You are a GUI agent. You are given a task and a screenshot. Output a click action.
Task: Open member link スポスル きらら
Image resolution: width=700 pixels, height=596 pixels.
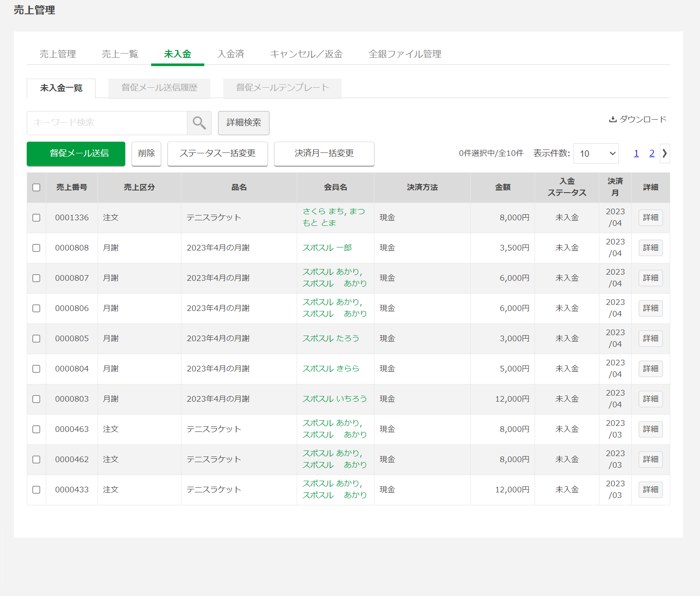point(331,369)
